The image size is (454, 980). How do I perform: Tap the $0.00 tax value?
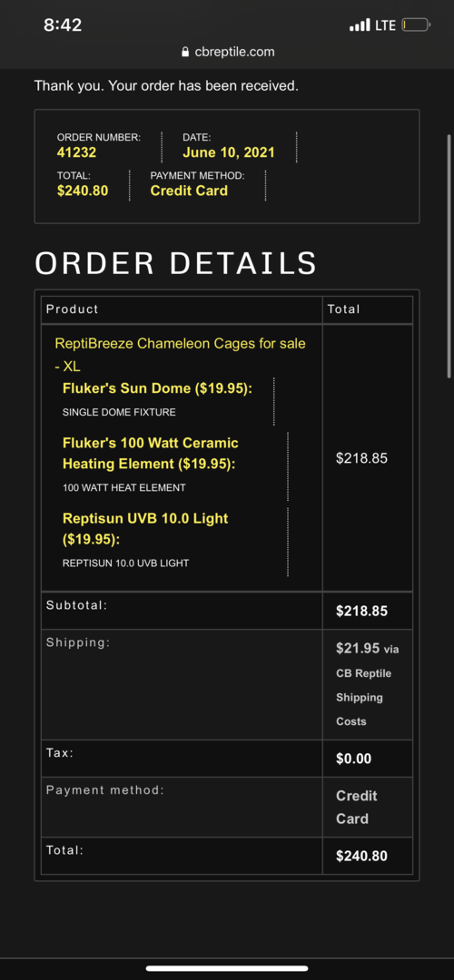click(353, 759)
